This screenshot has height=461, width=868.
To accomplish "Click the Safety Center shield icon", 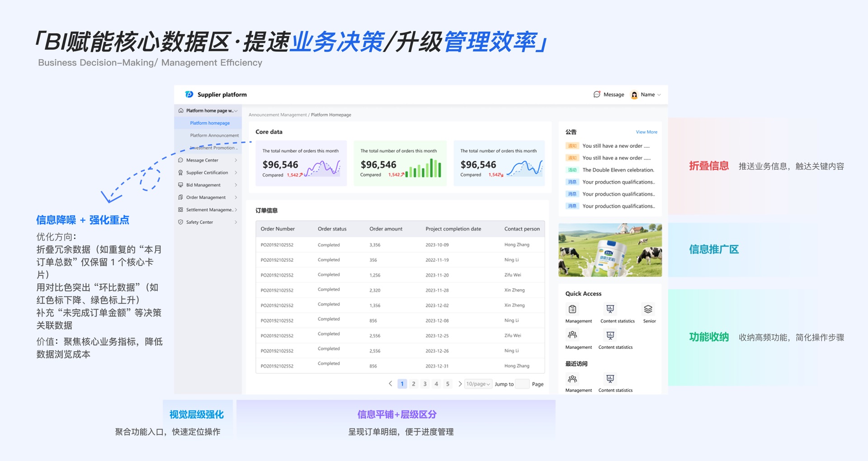I will (181, 222).
